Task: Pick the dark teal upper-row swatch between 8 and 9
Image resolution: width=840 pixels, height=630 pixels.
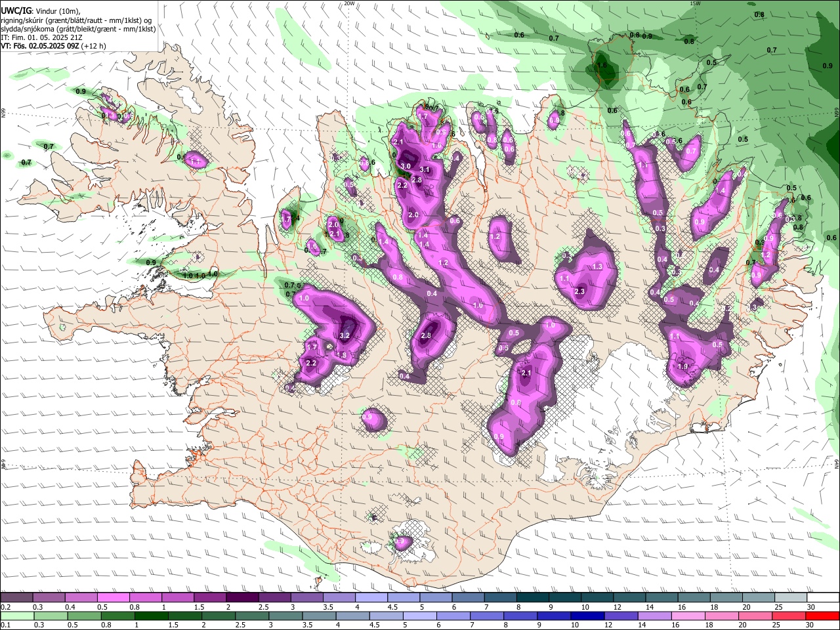Action: 533,597
